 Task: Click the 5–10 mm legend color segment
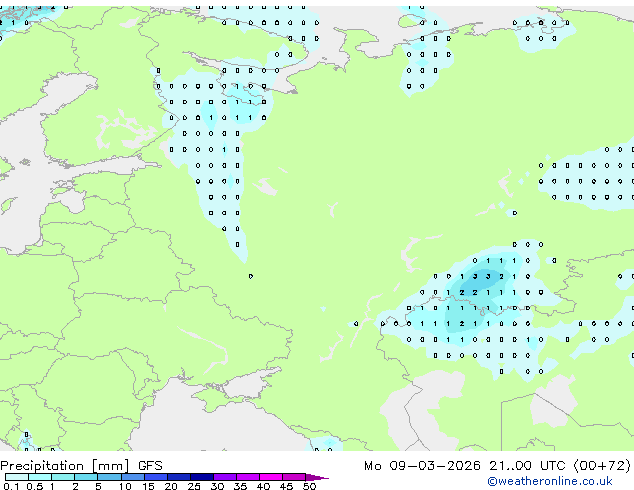point(110,477)
